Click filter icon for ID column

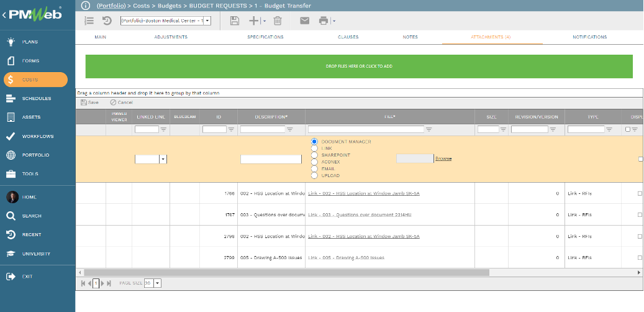click(231, 129)
